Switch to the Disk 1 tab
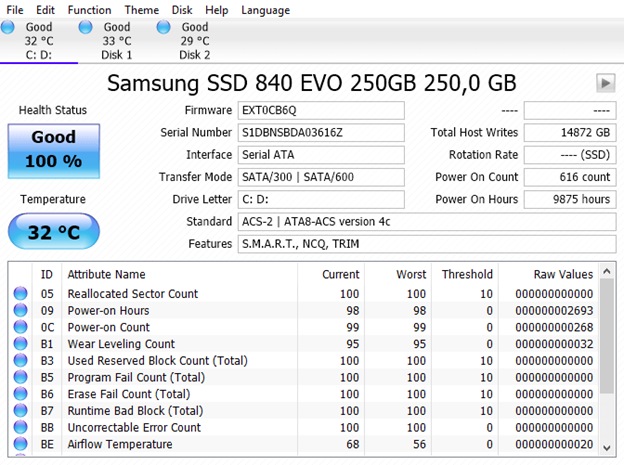 coord(117,41)
